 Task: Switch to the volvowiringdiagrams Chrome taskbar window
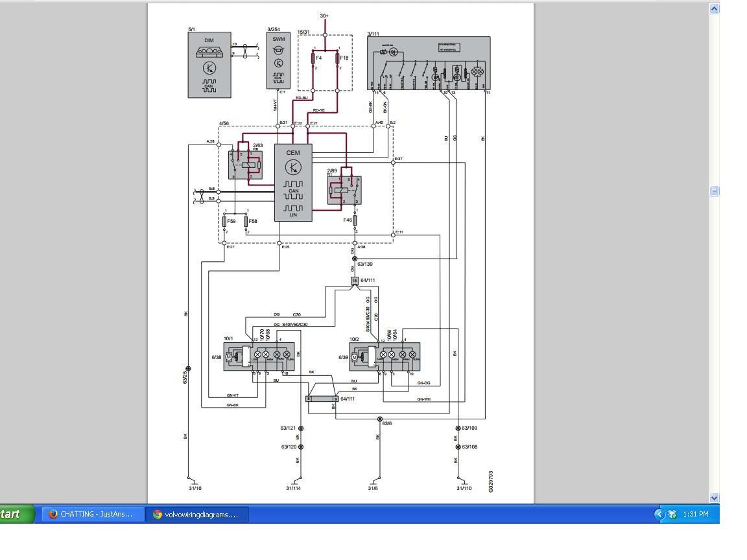point(197,514)
